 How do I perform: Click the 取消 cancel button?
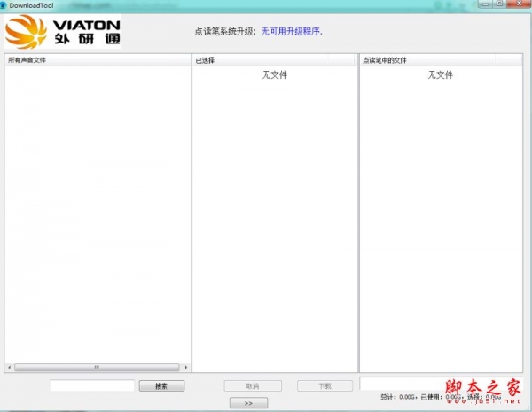(253, 385)
